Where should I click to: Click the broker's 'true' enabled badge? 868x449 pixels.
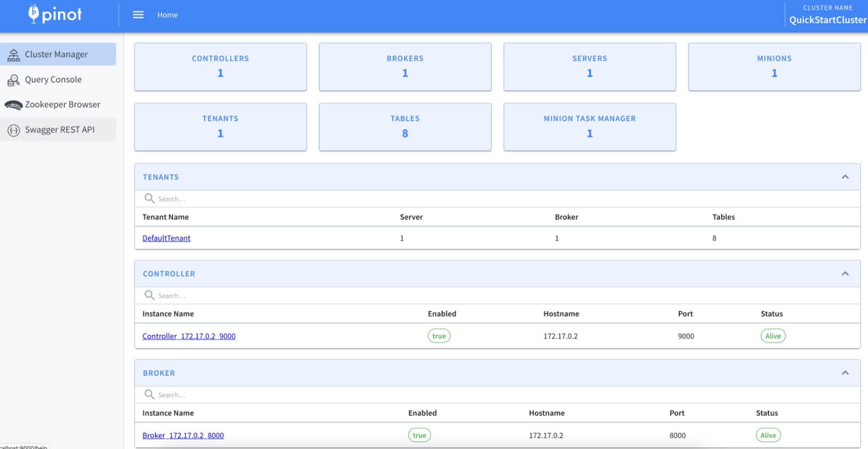point(419,435)
